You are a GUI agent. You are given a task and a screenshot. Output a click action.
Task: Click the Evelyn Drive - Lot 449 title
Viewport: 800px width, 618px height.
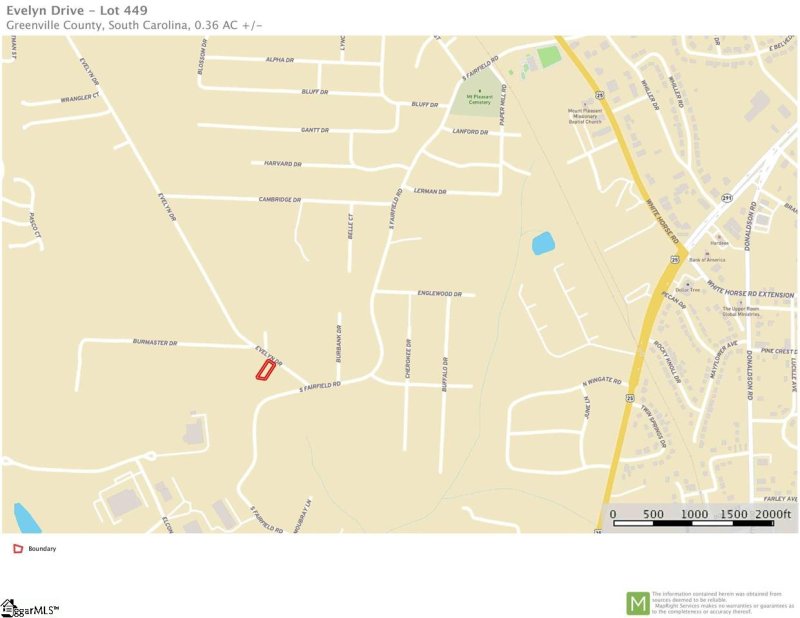pyautogui.click(x=77, y=10)
